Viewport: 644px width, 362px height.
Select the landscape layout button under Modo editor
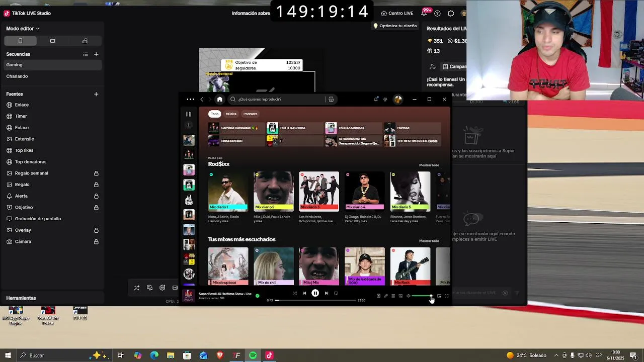pos(52,41)
